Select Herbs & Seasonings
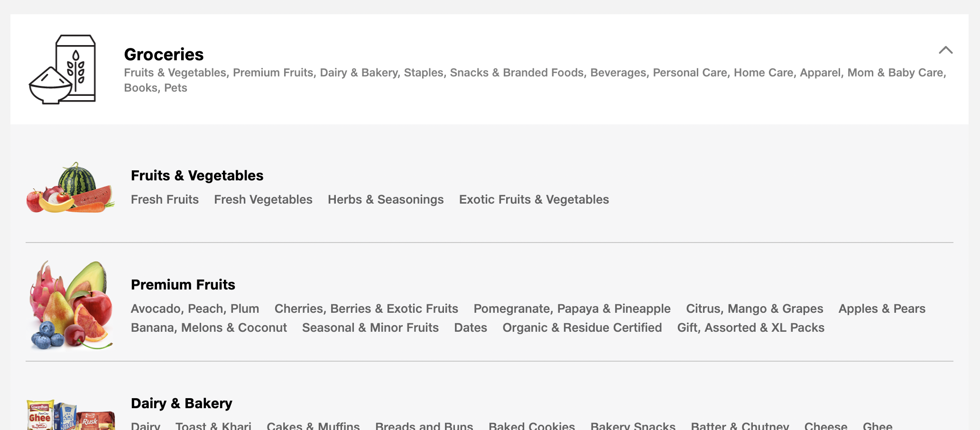This screenshot has width=980, height=430. point(385,199)
